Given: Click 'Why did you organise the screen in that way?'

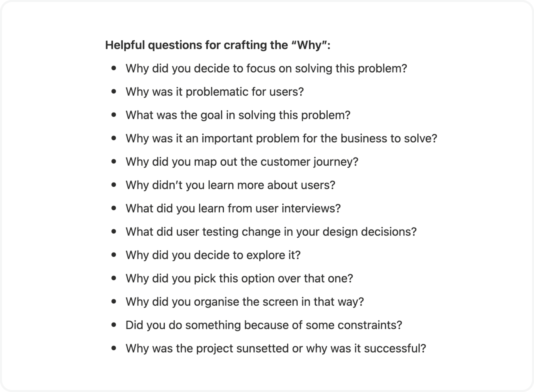Looking at the screenshot, I should click(244, 302).
